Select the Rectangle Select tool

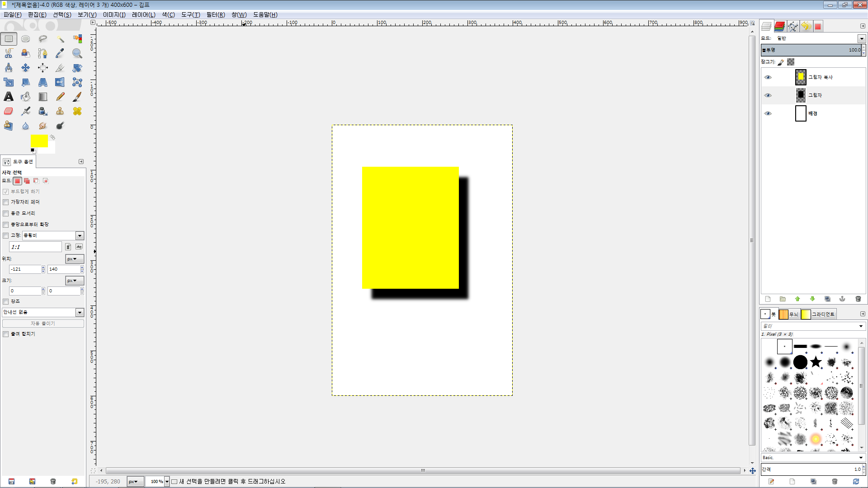9,39
